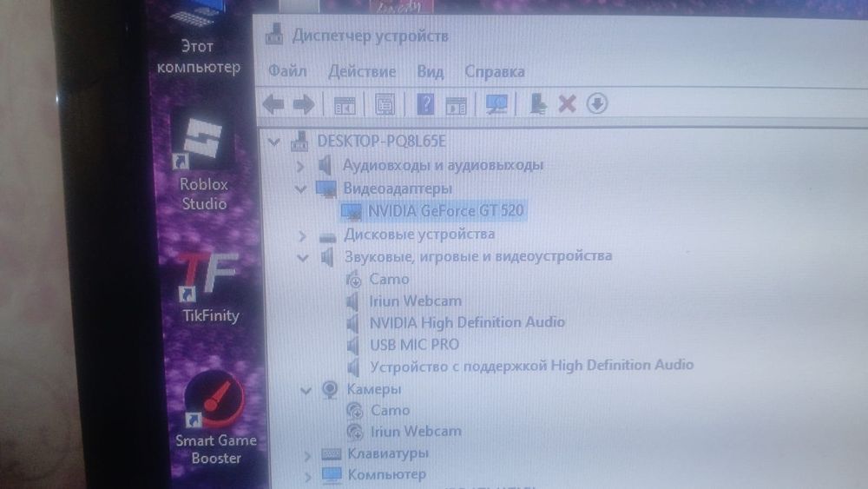Select Звуковые, игровые и видеоустройства row
The width and height of the screenshot is (868, 489).
[478, 256]
